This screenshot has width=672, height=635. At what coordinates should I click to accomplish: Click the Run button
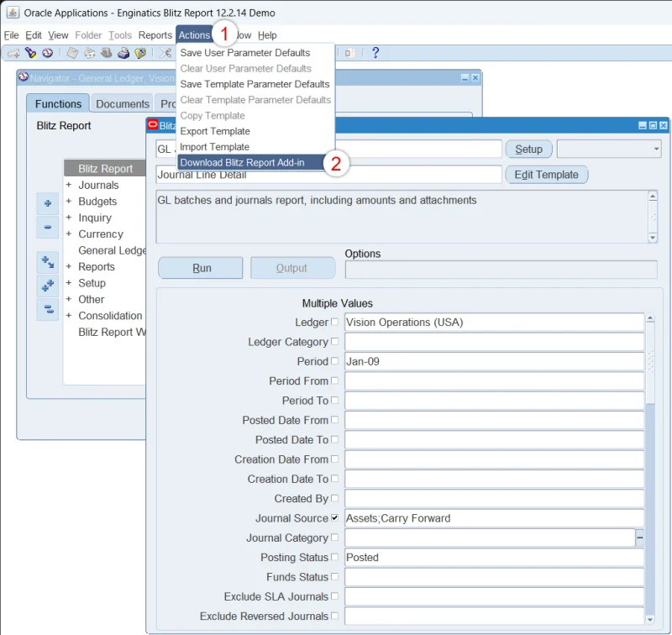pos(201,268)
